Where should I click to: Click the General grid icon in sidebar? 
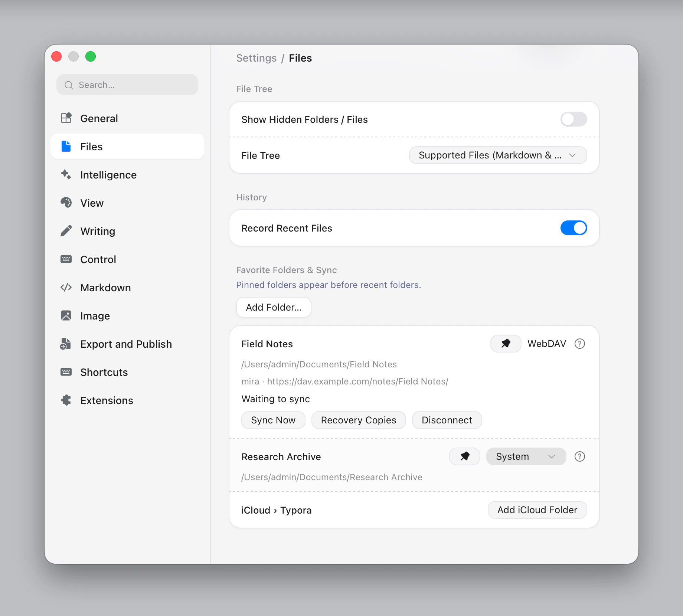[x=66, y=118]
